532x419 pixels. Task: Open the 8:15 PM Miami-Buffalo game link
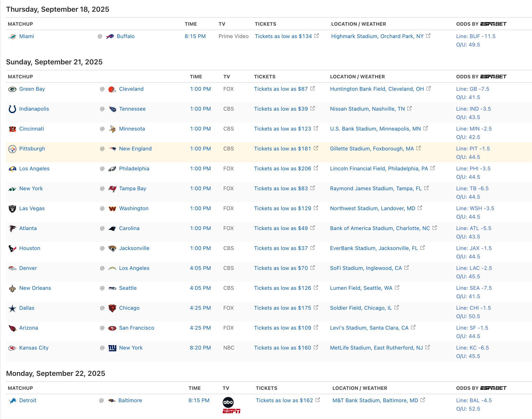pos(195,36)
